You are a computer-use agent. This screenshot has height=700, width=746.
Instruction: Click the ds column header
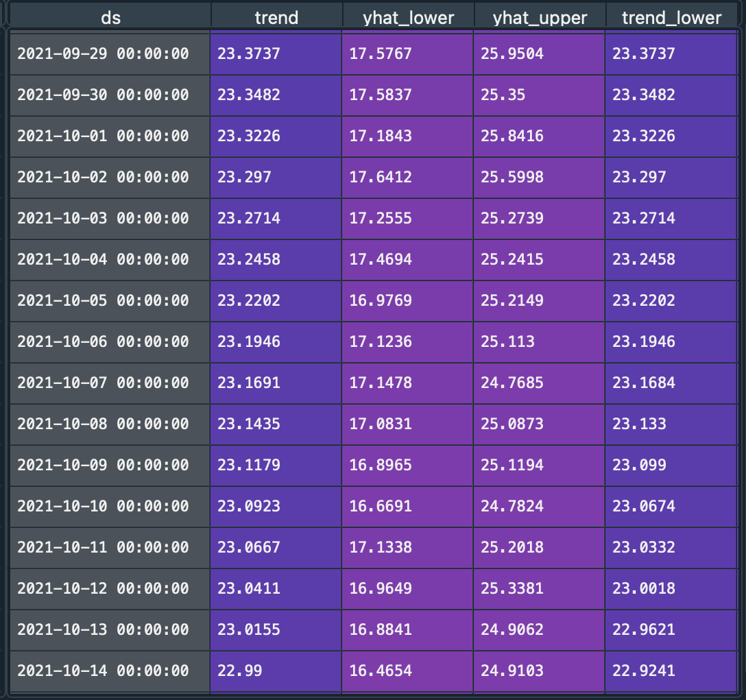110,17
